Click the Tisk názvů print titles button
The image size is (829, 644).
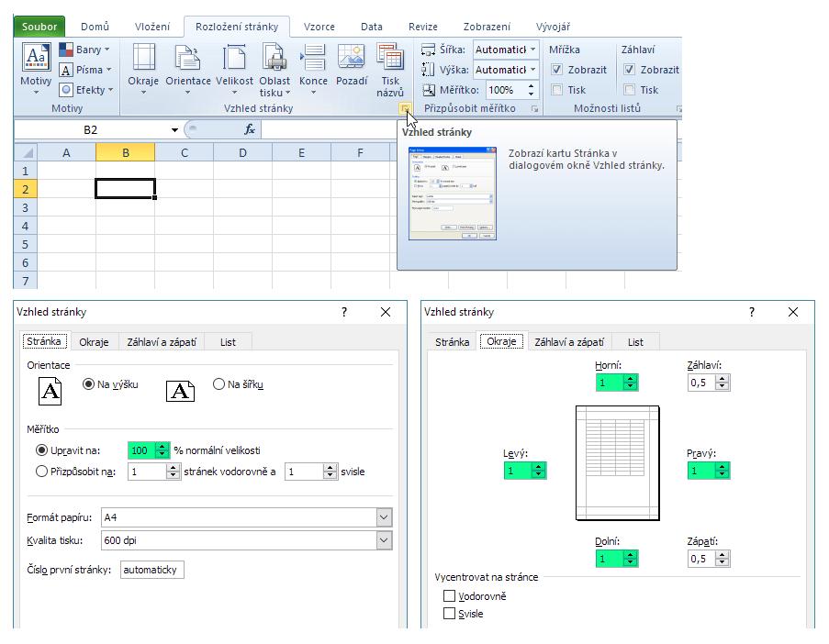coord(390,70)
